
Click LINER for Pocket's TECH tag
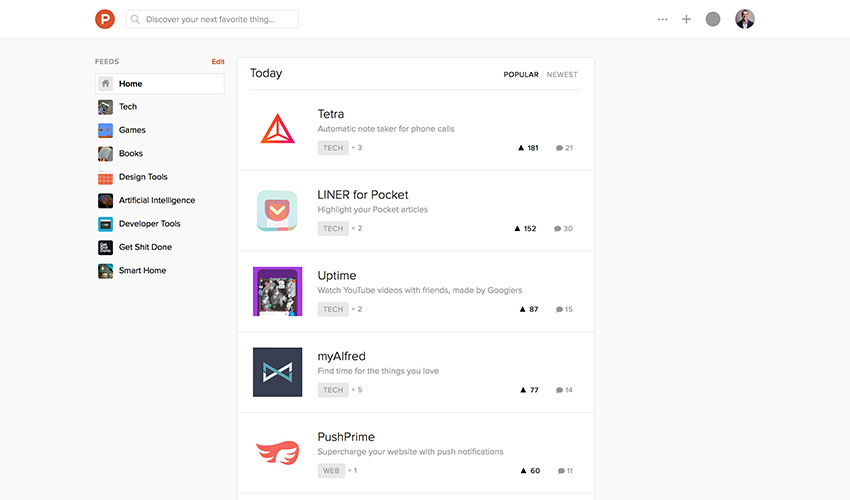[333, 228]
